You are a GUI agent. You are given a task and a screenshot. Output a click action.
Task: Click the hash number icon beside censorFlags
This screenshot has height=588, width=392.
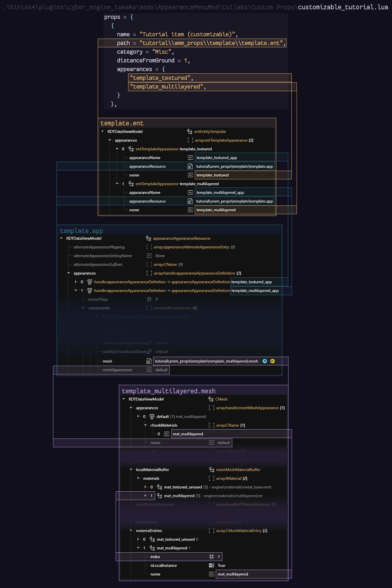(149, 299)
